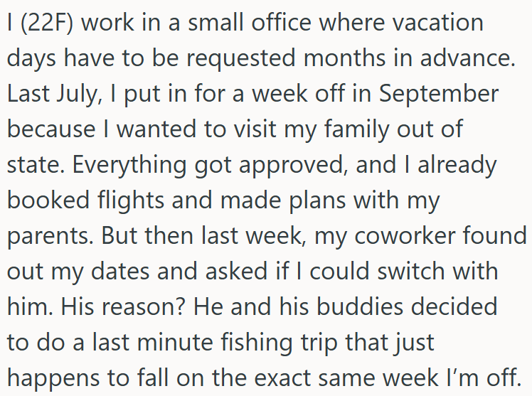532x396 pixels.
Task: Click the word "flights"
Action: (x=131, y=201)
